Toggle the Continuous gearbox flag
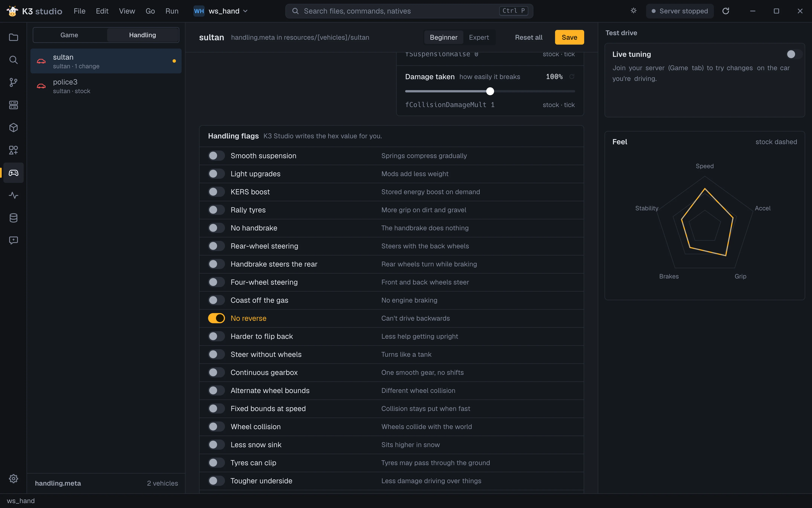The height and width of the screenshot is (508, 812). [x=216, y=372]
